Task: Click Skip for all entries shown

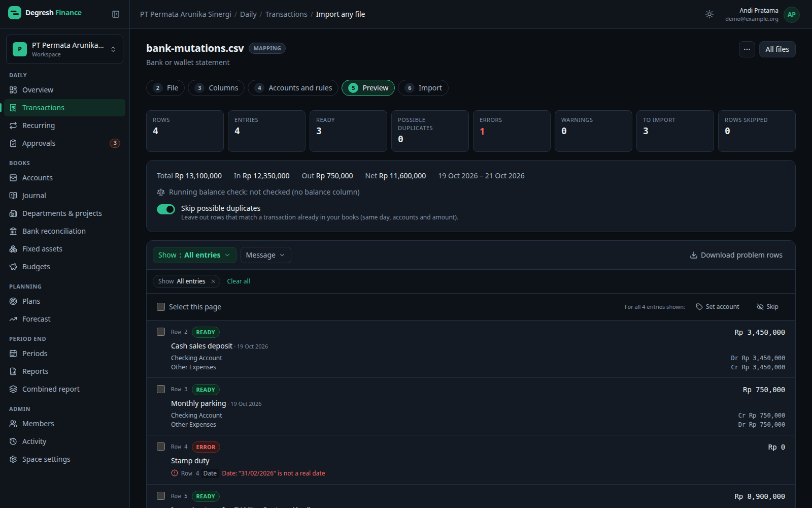Action: coord(767,307)
